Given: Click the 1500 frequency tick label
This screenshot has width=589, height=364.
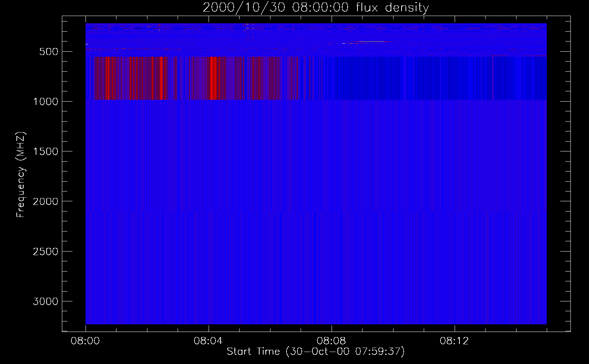Looking at the screenshot, I should pos(45,151).
